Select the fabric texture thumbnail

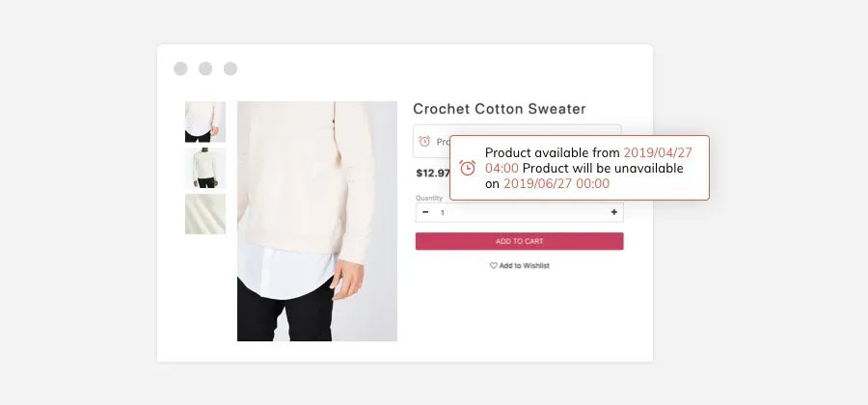pyautogui.click(x=205, y=214)
